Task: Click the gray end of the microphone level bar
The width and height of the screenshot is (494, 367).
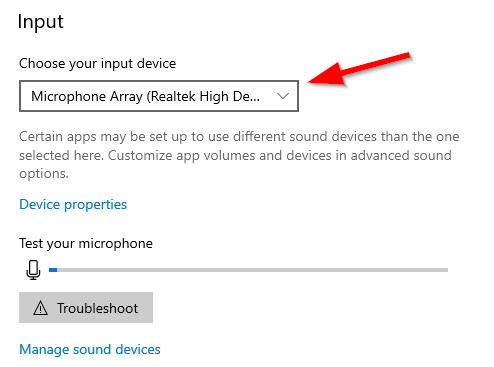Action: point(443,270)
